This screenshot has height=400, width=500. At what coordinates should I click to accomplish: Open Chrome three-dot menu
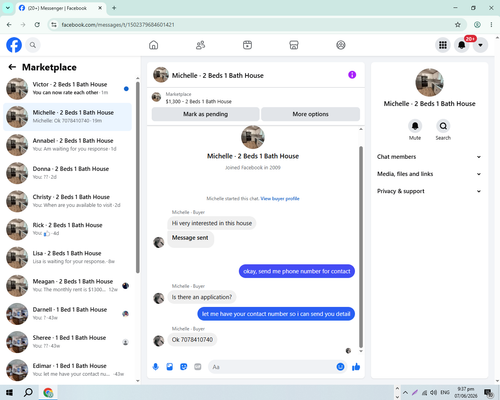pos(491,25)
